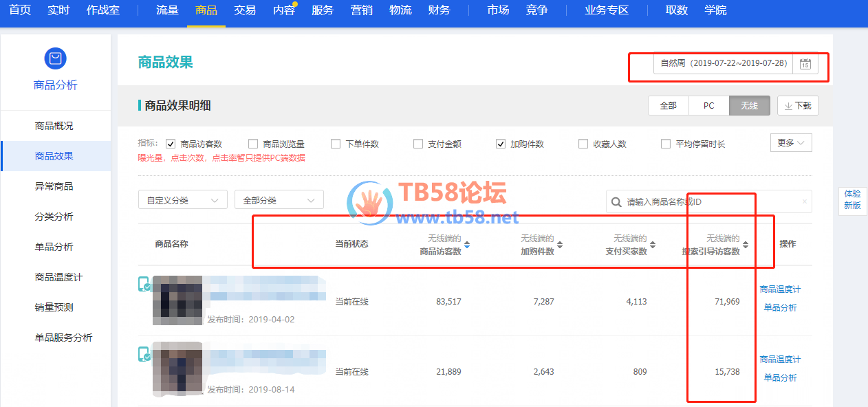Switch to the 交易 top menu
This screenshot has width=868, height=407.
coord(245,10)
